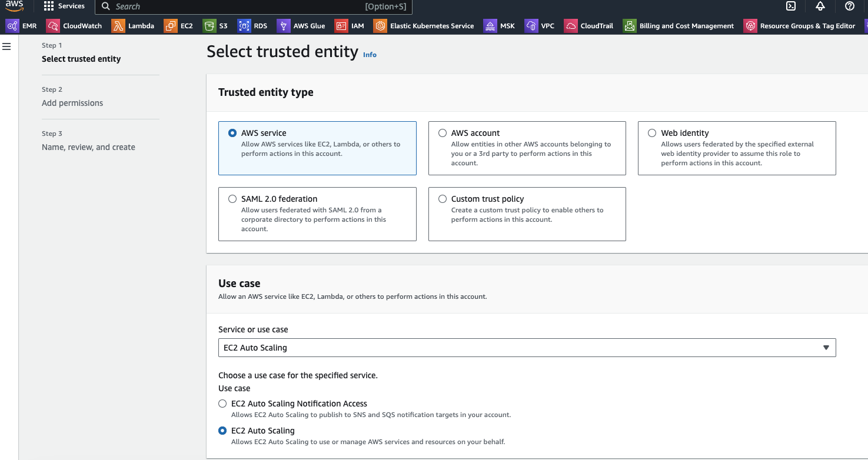
Task: Select the Custom trust policy radio button
Action: tap(442, 199)
